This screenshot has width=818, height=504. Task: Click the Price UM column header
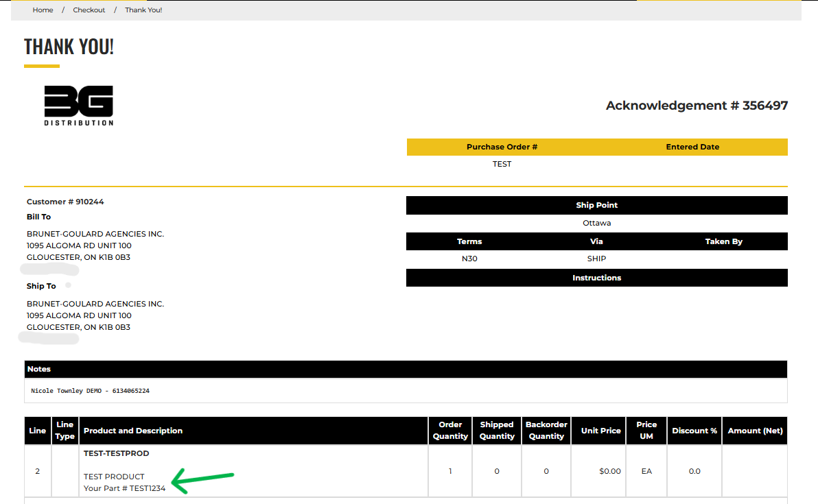pos(646,431)
